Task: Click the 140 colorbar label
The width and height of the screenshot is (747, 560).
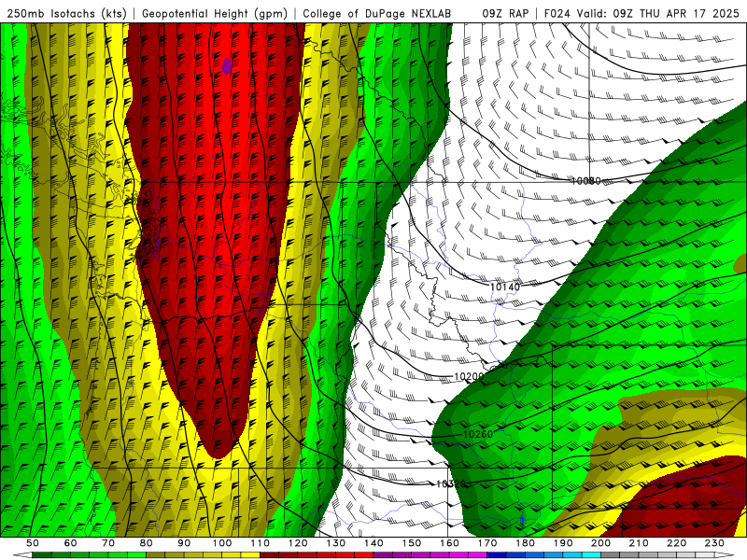Action: (x=373, y=543)
